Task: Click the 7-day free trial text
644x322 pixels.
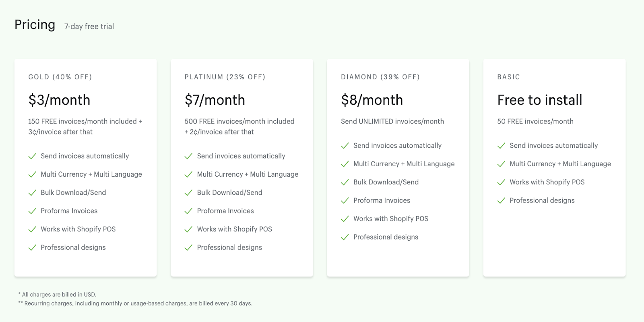Action: click(89, 27)
